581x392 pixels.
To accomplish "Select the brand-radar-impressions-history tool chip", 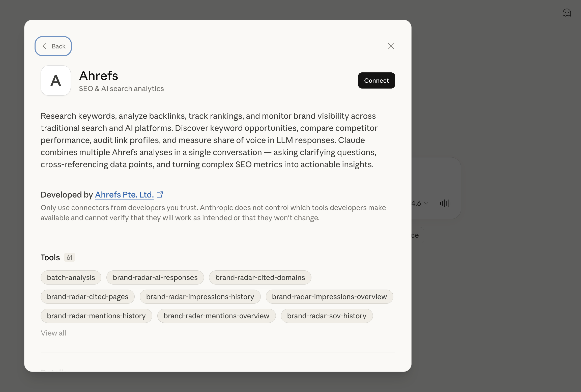I will pyautogui.click(x=200, y=297).
